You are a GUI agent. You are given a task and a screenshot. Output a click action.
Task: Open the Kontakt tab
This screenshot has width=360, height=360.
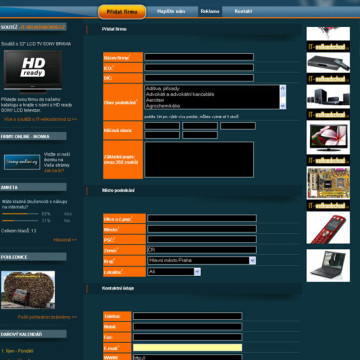243,11
